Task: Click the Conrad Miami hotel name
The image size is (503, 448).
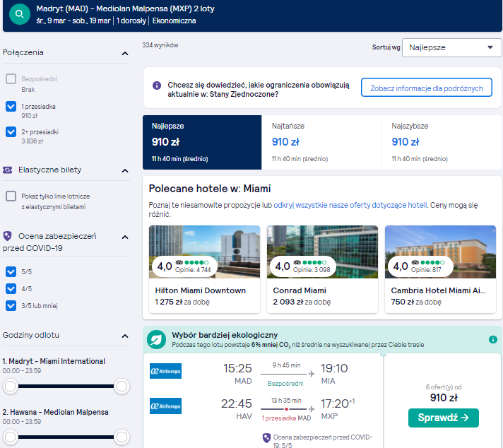Action: tap(300, 290)
